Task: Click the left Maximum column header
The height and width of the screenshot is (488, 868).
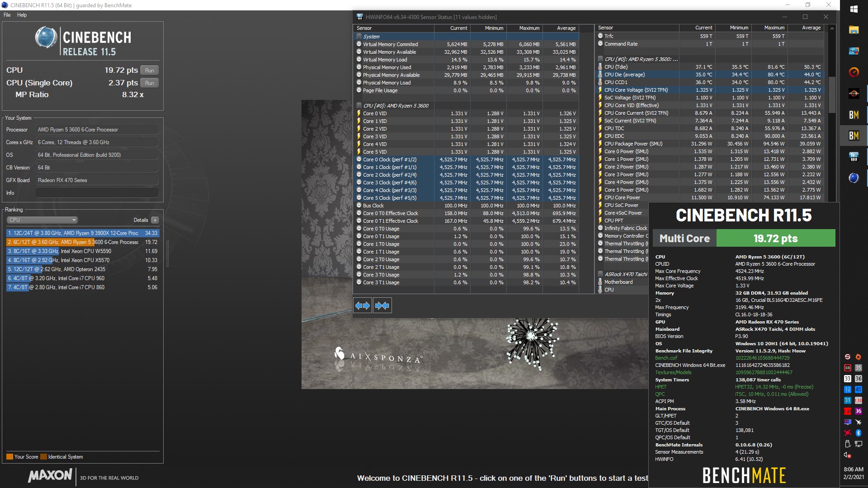Action: click(x=524, y=28)
